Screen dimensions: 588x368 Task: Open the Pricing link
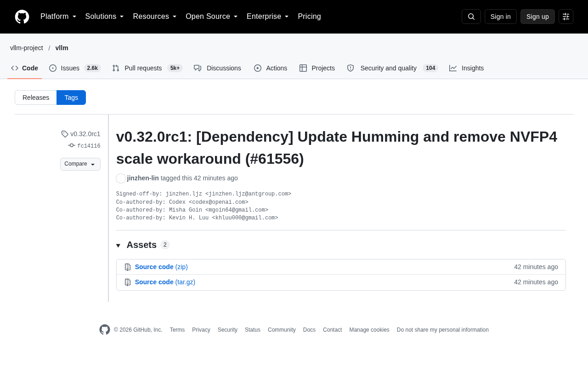309,17
